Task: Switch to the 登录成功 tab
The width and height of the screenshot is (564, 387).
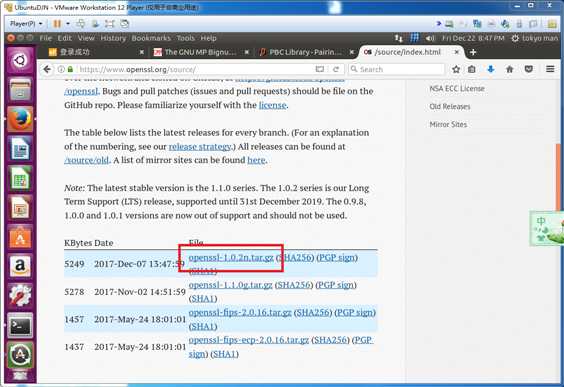Action: pyautogui.click(x=96, y=53)
